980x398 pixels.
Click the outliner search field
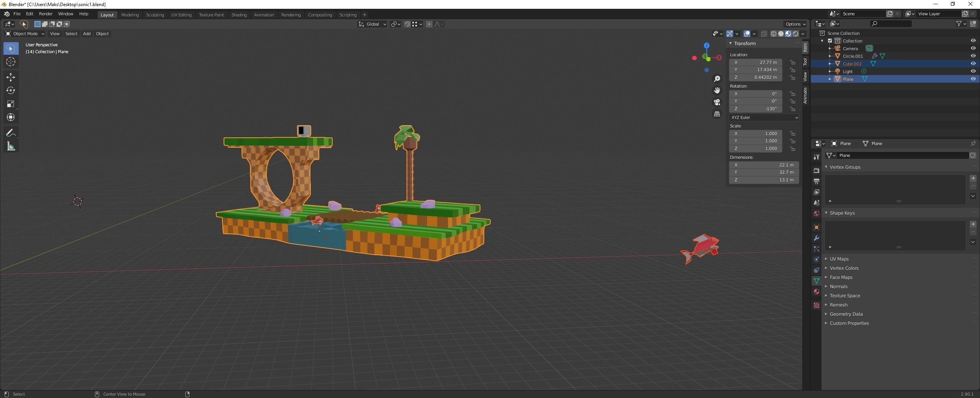[x=891, y=24]
